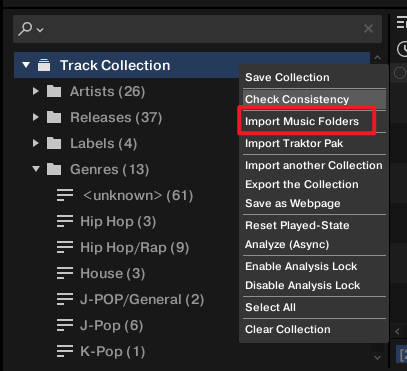Open the Artists (26) label
407x371 pixels.
pyautogui.click(x=107, y=91)
